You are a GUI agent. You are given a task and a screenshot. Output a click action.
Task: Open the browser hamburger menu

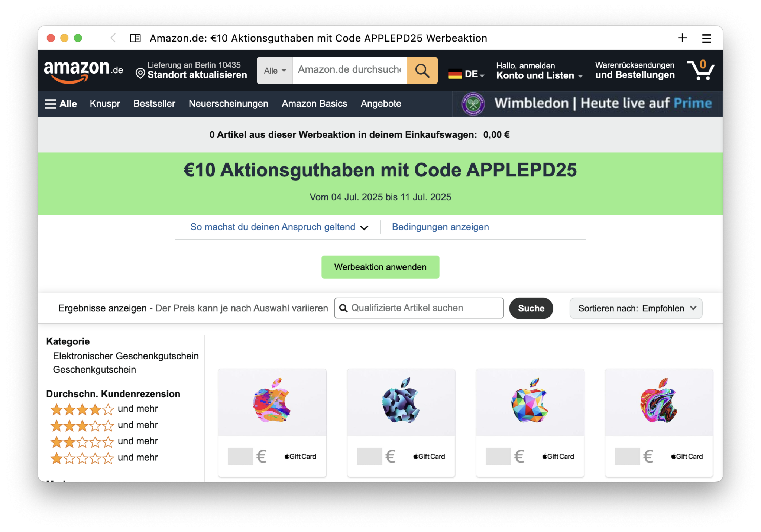tap(706, 38)
